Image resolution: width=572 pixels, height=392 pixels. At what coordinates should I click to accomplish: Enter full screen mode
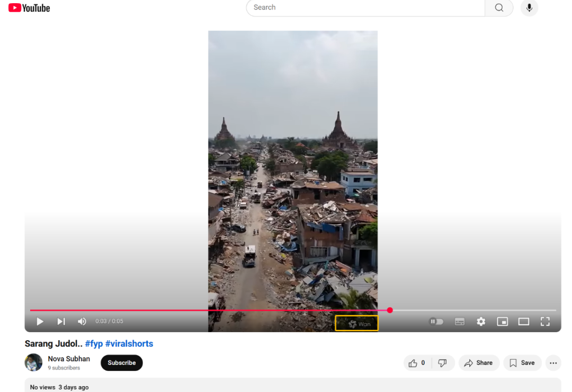[545, 322]
